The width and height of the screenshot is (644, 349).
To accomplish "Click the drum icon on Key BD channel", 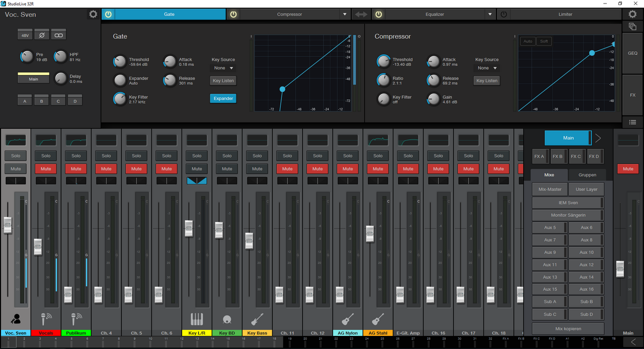I will pyautogui.click(x=227, y=319).
